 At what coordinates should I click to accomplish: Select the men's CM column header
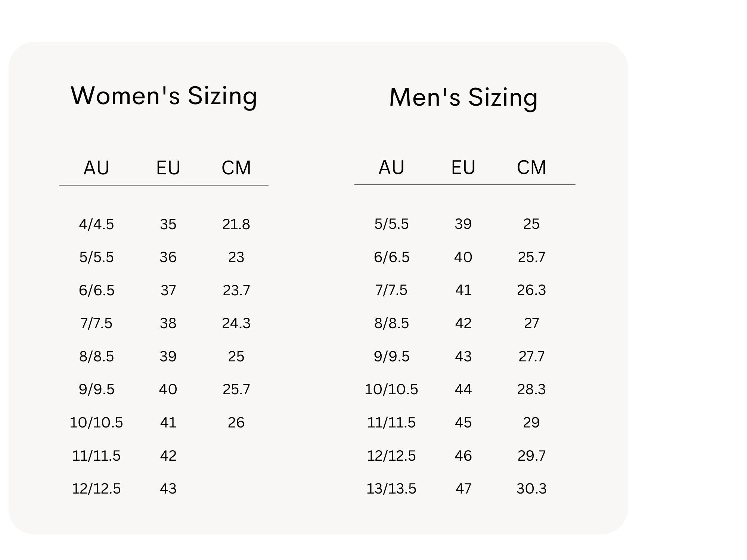[x=531, y=167]
